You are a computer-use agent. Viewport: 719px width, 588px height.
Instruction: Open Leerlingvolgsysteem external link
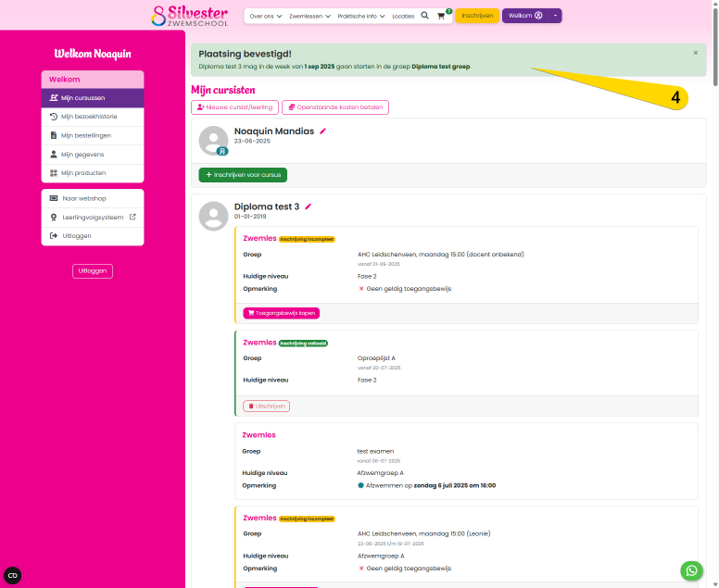tap(93, 218)
